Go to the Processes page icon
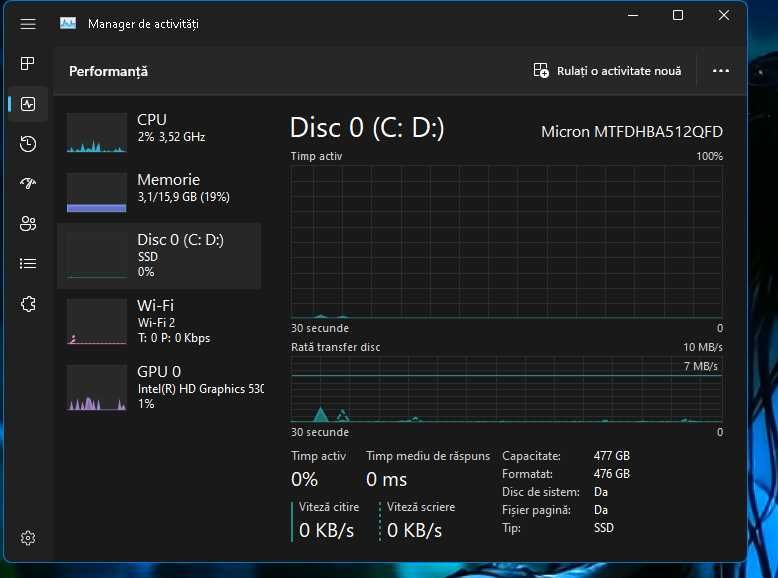 point(28,64)
